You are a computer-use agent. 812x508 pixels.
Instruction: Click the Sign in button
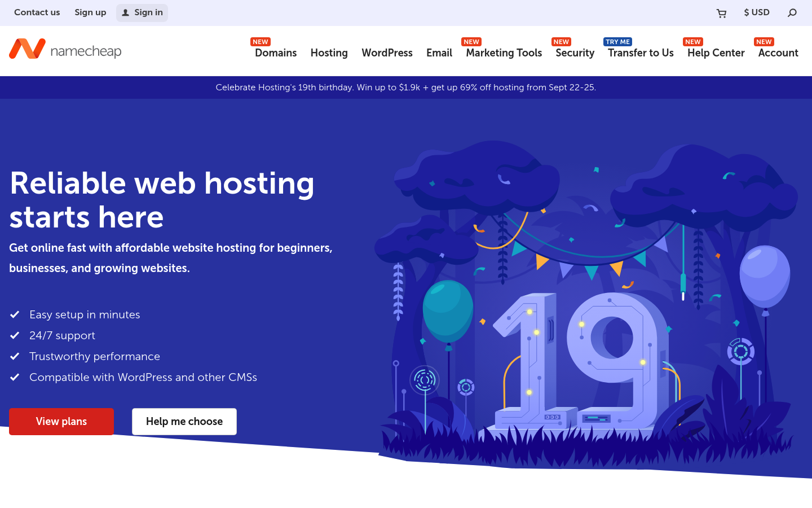(142, 12)
